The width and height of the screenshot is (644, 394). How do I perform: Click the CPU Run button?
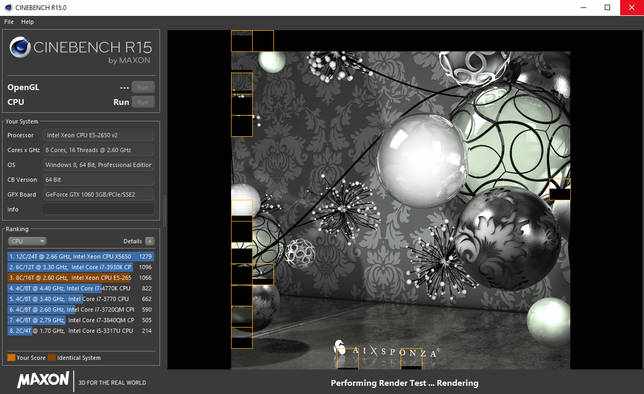(x=143, y=102)
